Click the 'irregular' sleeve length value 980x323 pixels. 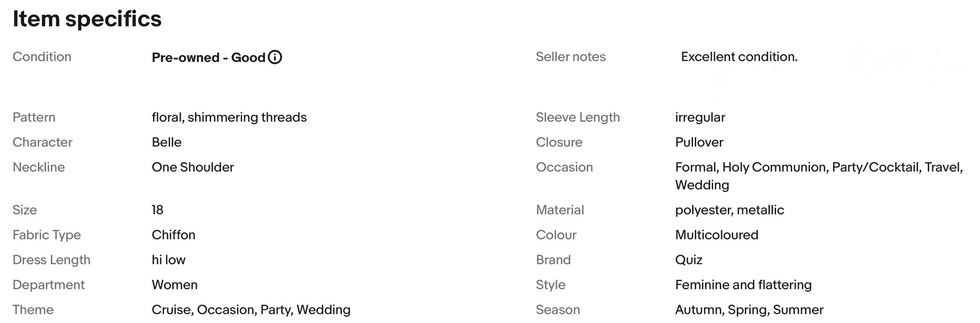(x=700, y=118)
